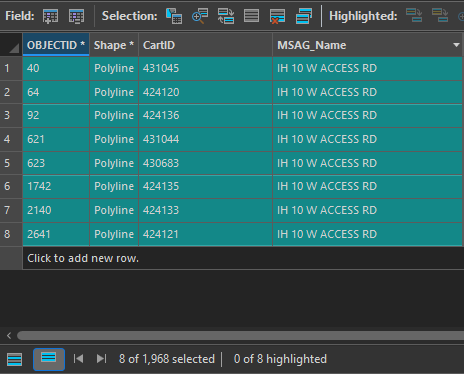
Task: Click 'Click to add new row.'
Action: click(83, 258)
